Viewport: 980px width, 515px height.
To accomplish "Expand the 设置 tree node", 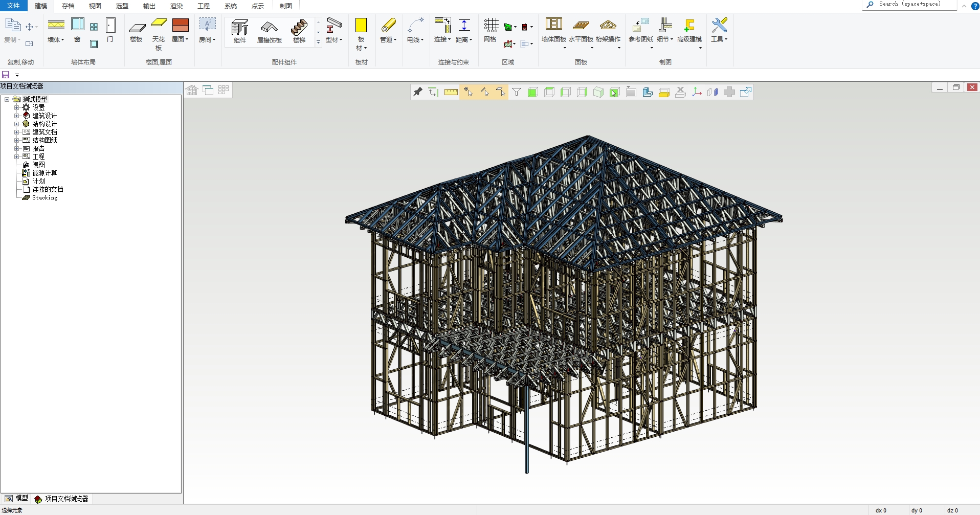I will point(16,107).
